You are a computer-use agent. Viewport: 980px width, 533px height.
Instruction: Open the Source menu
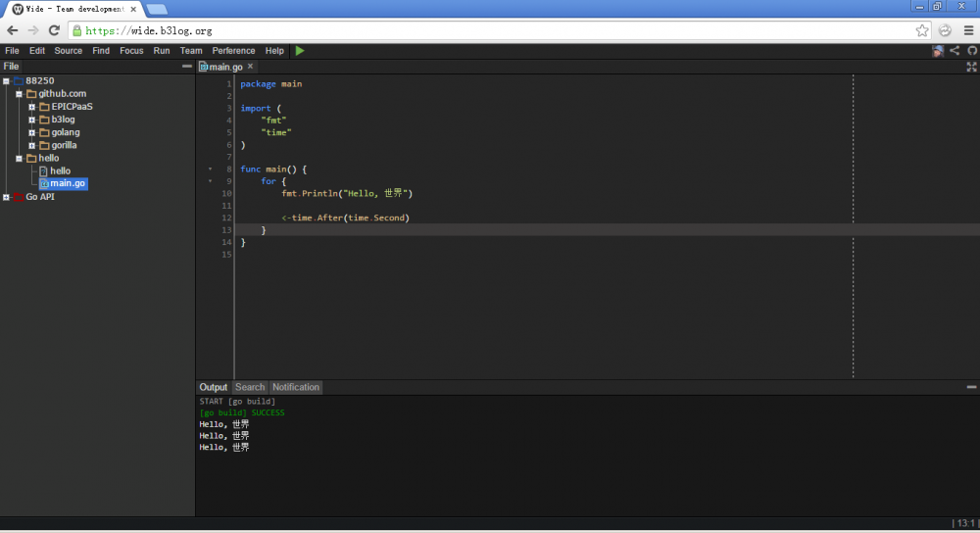point(69,51)
